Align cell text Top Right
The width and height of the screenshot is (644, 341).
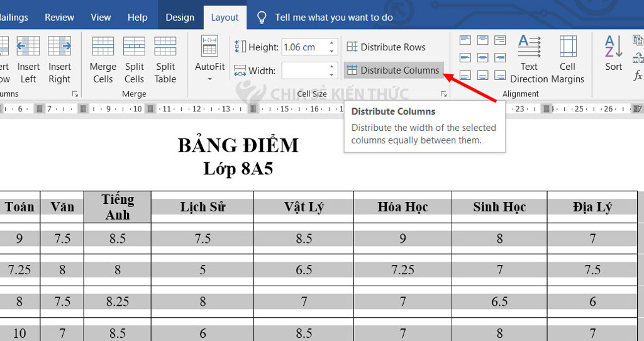click(500, 40)
